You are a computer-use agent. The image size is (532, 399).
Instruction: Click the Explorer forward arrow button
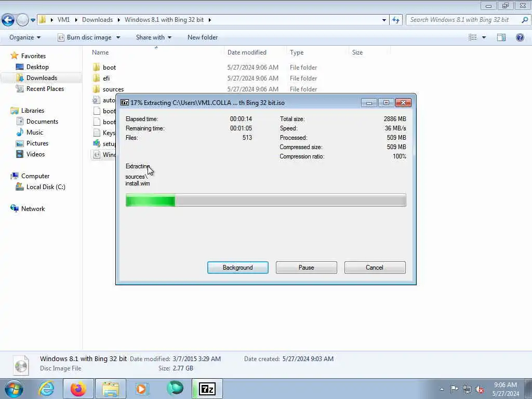pyautogui.click(x=22, y=20)
